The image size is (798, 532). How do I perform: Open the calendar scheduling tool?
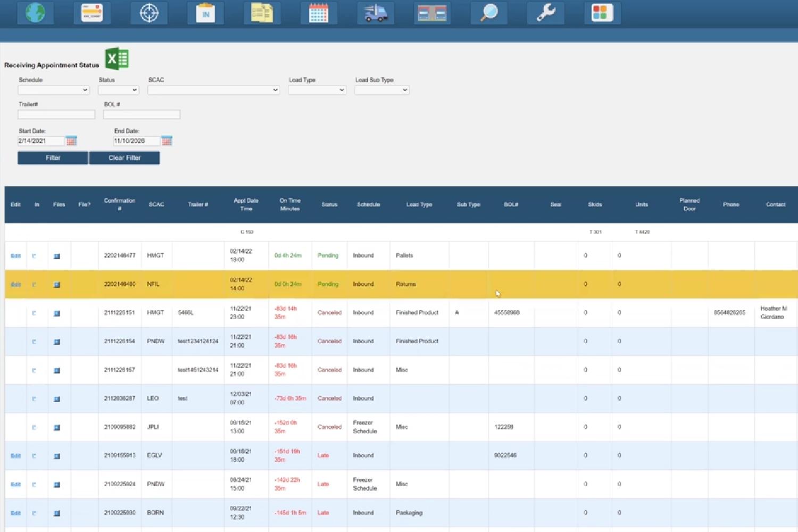pos(318,13)
